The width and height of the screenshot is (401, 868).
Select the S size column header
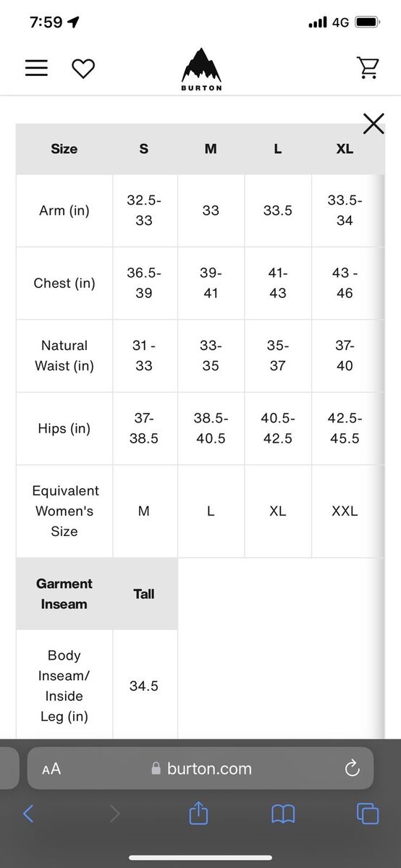coord(144,149)
